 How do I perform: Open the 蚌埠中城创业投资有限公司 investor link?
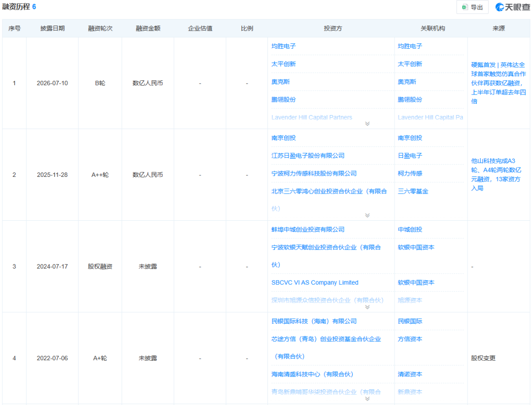point(308,230)
